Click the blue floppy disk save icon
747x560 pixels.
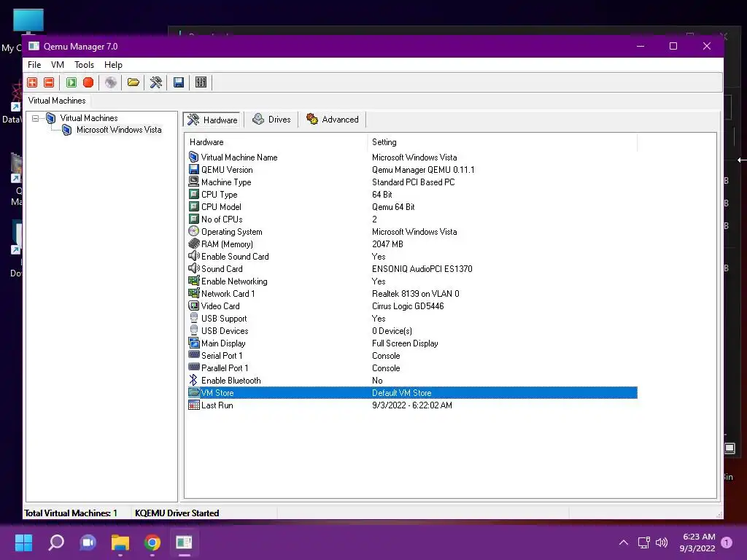pyautogui.click(x=179, y=82)
